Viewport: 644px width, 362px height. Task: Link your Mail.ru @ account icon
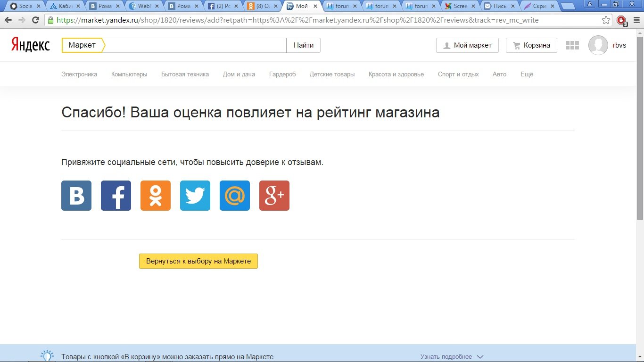coord(235,196)
